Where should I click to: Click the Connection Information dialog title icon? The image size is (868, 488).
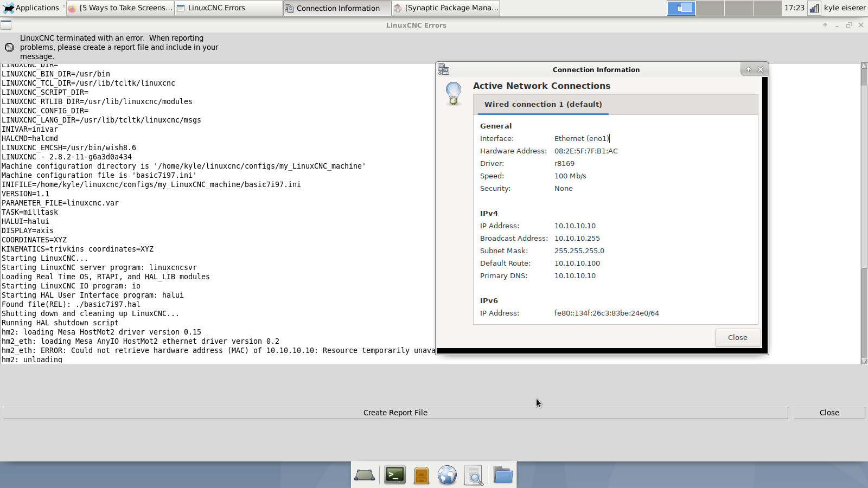[443, 69]
